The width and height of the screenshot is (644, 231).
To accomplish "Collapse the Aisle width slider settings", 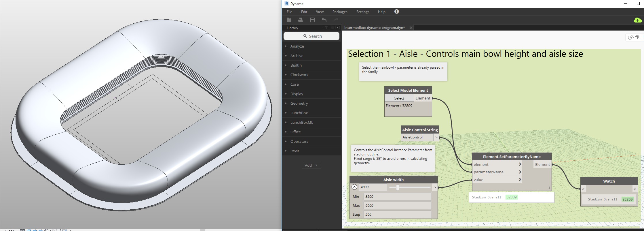I will [354, 187].
